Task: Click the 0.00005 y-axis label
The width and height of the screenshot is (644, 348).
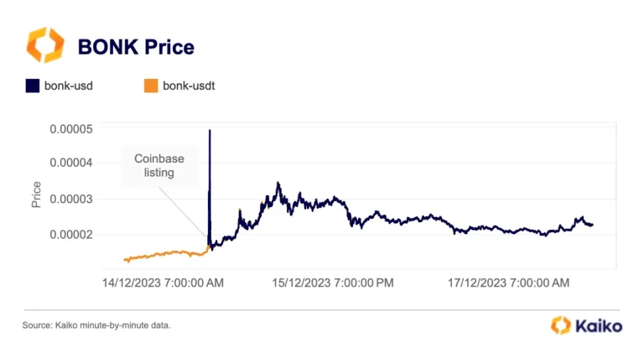Action: (71, 129)
